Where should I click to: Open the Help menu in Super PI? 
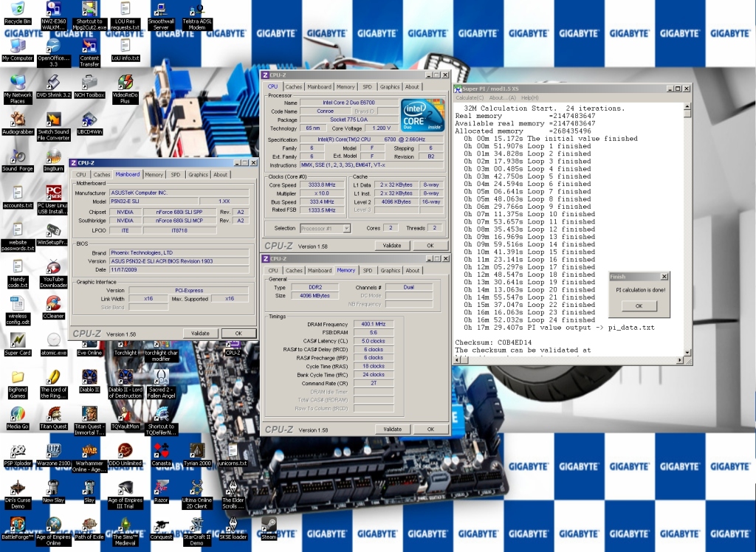pos(530,98)
